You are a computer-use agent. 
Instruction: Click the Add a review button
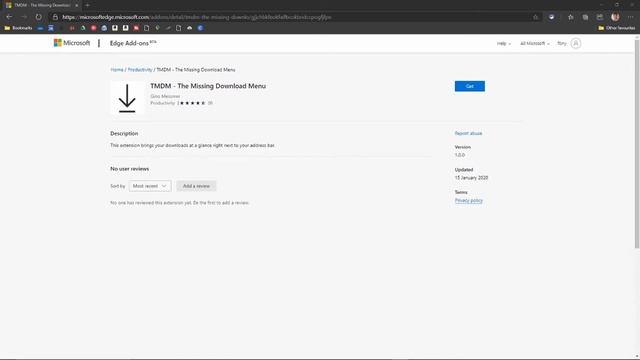pos(196,186)
